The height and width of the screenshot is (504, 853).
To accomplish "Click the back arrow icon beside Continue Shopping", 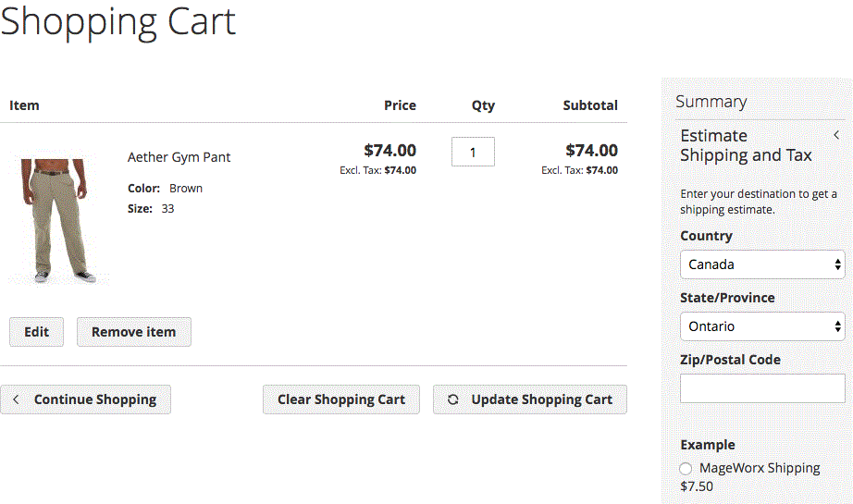I will 17,400.
